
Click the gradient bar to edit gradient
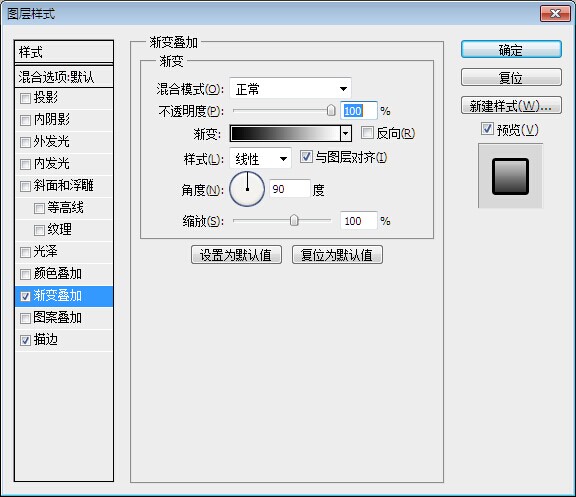coord(285,133)
